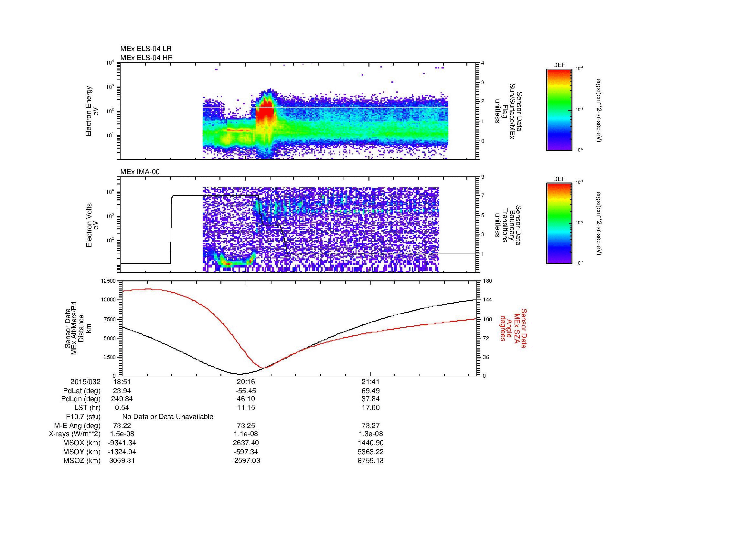
Task: Click the 'MSOX (km)' row label
Action: click(x=82, y=443)
